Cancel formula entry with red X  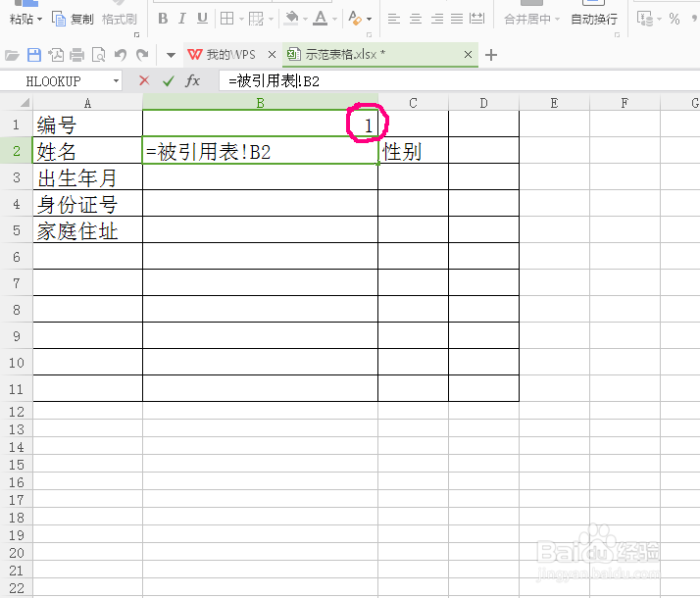click(144, 80)
